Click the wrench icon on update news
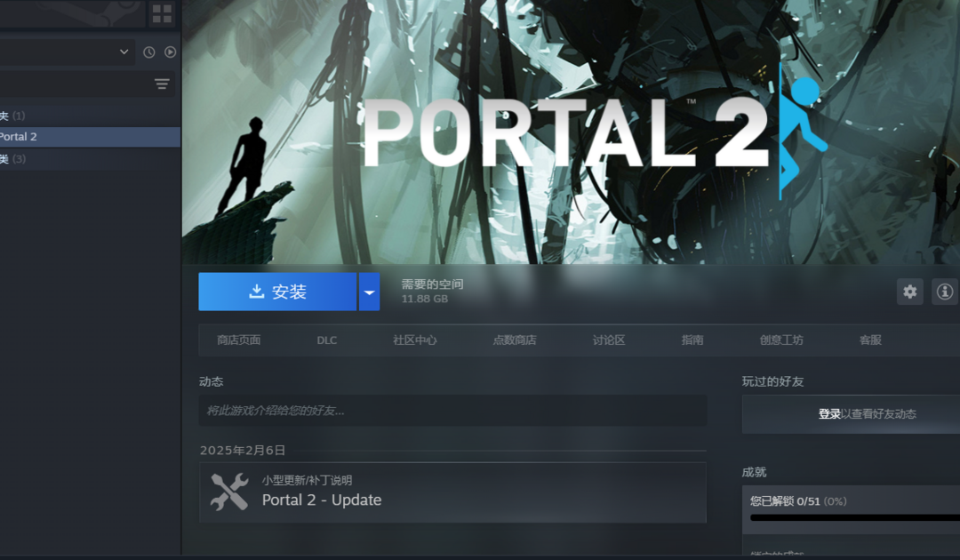Viewport: 960px width, 560px height. [x=229, y=492]
